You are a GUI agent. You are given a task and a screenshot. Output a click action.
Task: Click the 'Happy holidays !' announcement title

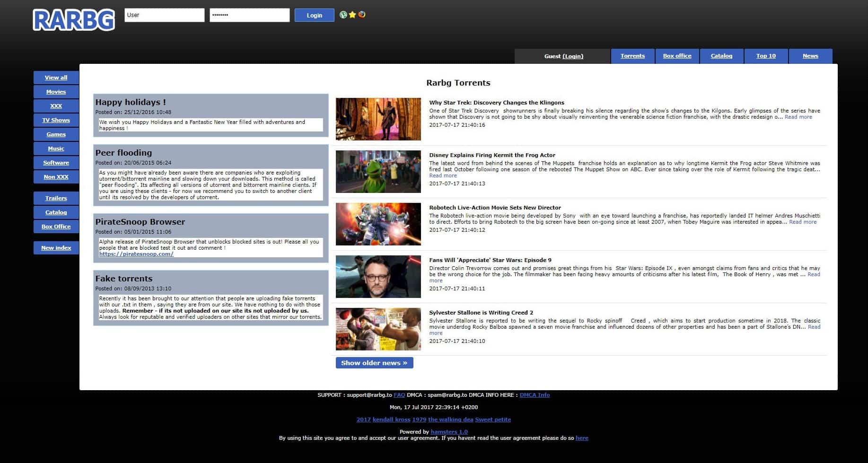131,102
